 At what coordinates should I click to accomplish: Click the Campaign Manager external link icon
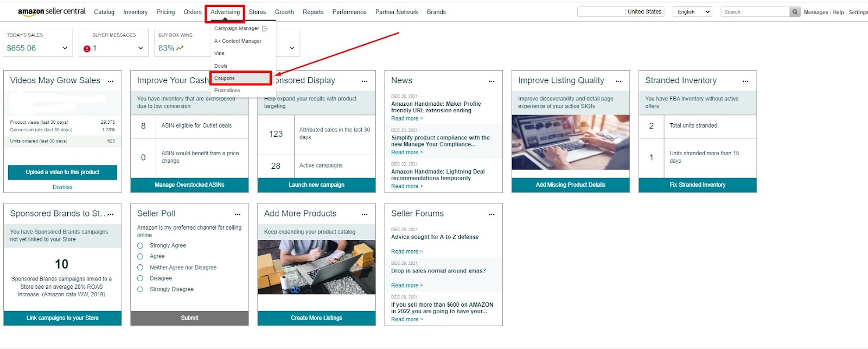(265, 28)
